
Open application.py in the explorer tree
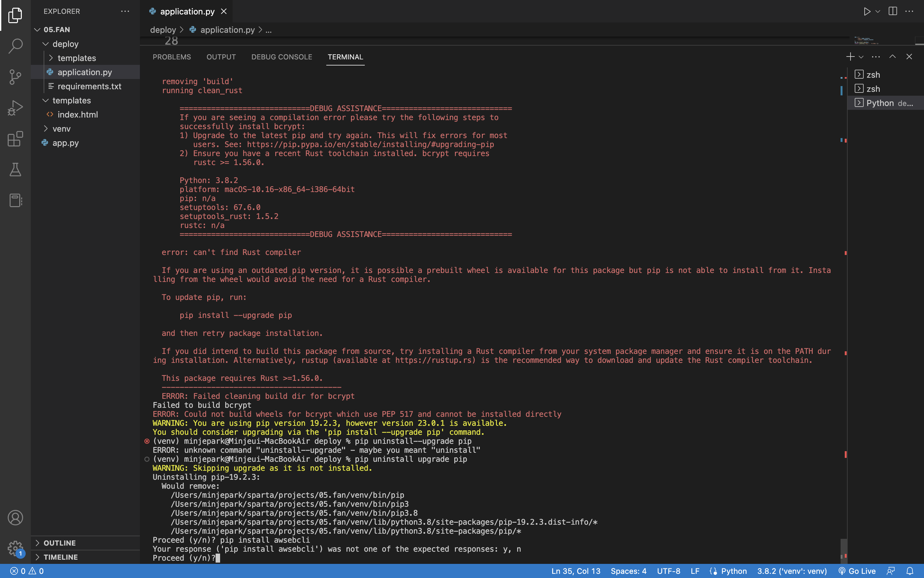86,72
